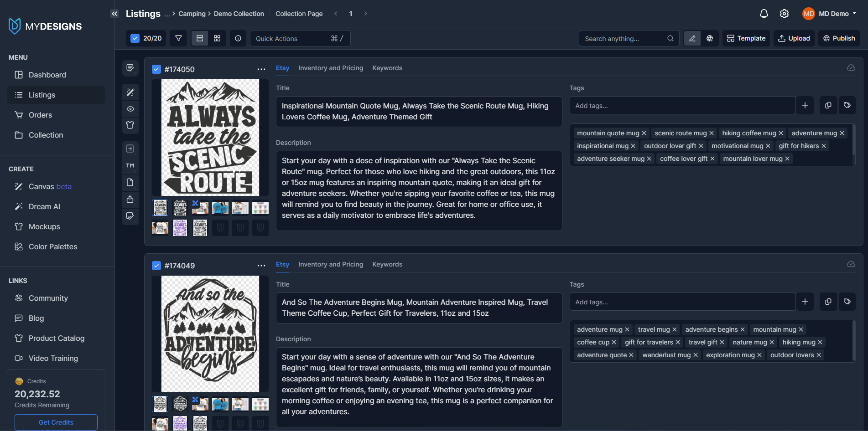Uncheck the 20/20 select-all checkbox
868x431 pixels.
coord(135,38)
